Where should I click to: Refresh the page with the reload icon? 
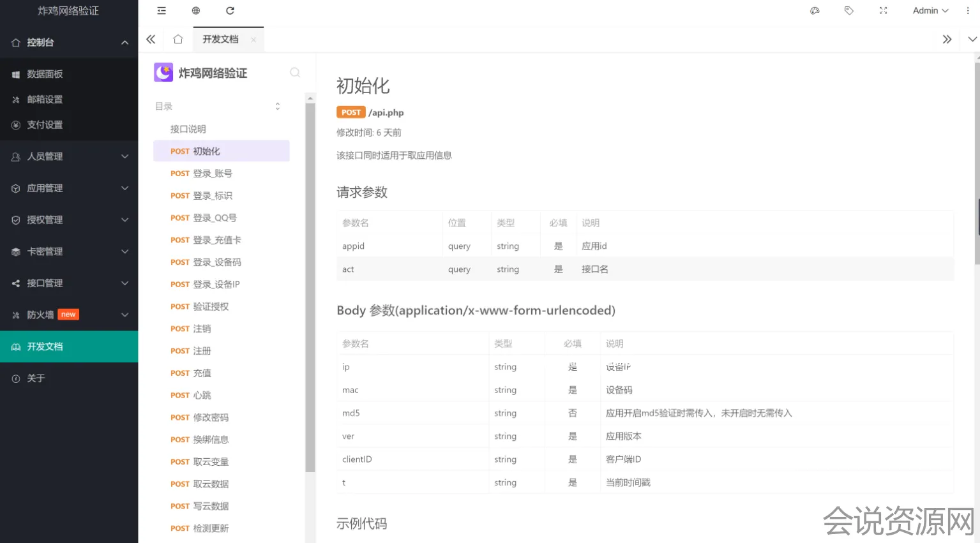pos(230,11)
